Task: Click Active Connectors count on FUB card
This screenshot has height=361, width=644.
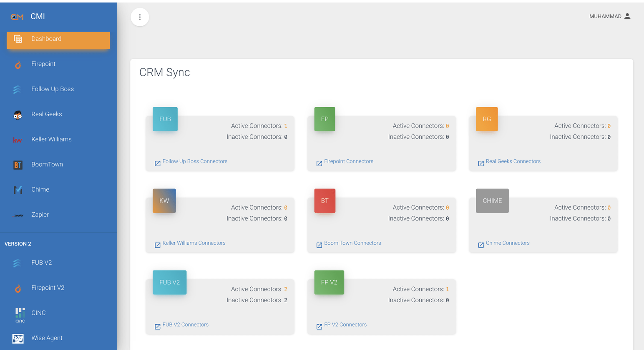Action: [286, 126]
